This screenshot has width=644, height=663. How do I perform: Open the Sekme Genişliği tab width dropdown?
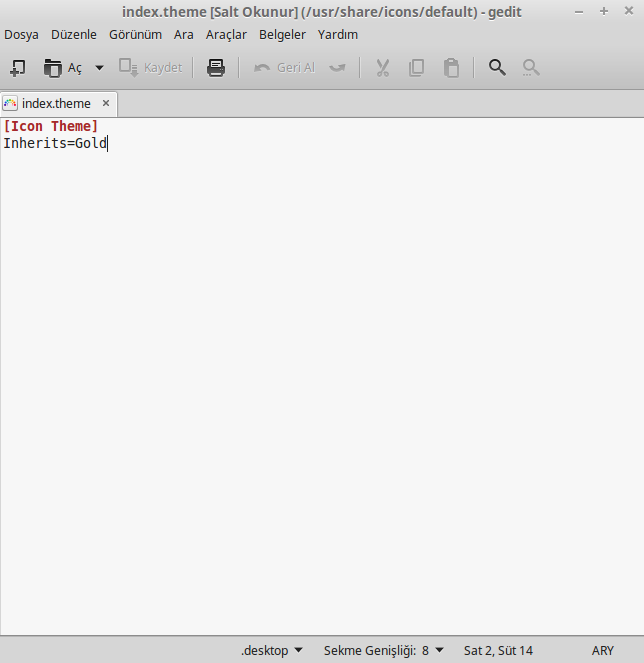click(x=384, y=650)
